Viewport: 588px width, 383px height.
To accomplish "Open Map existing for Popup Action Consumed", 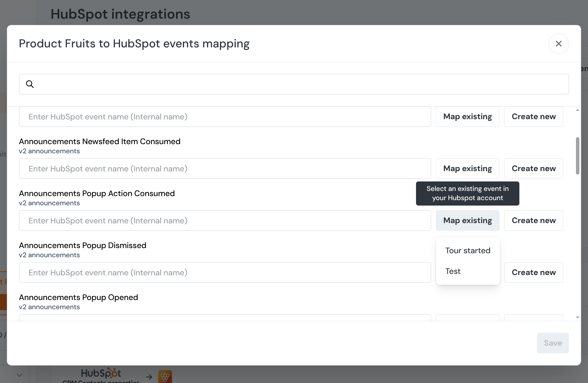I will (x=467, y=220).
